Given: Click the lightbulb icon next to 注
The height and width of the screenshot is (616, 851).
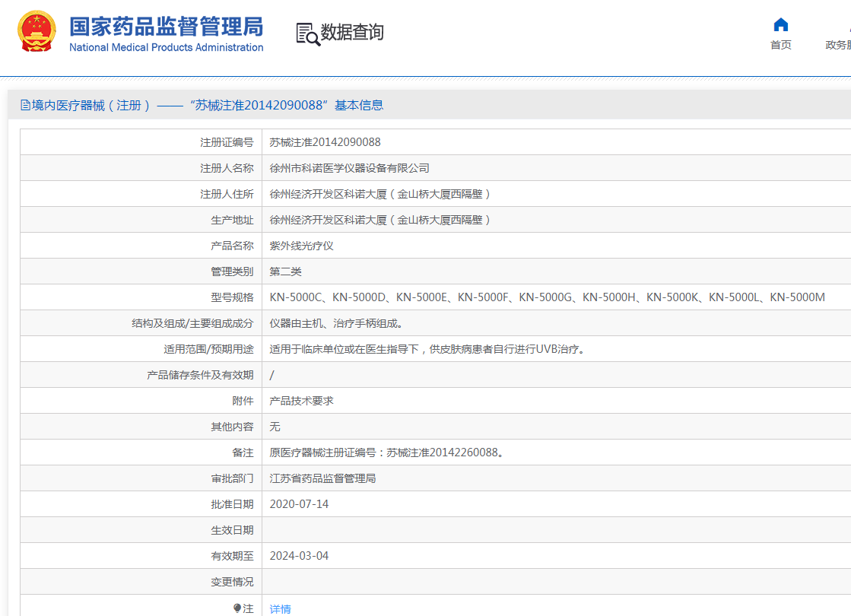Looking at the screenshot, I should [237, 608].
